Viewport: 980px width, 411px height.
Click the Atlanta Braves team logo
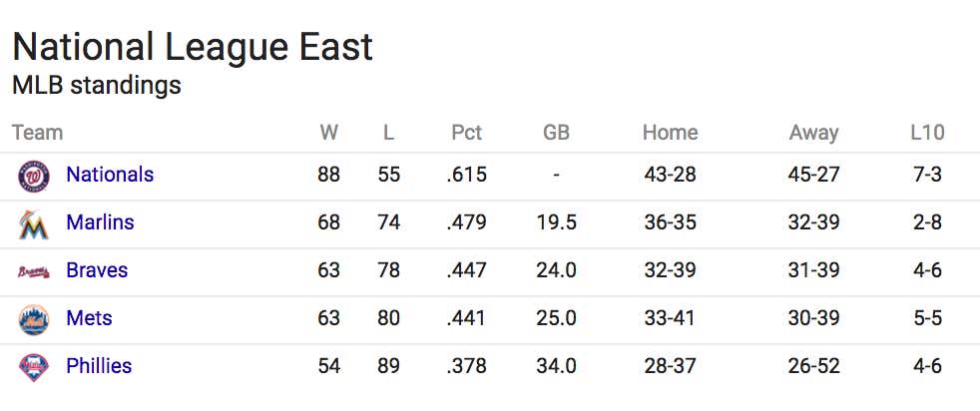(x=34, y=271)
